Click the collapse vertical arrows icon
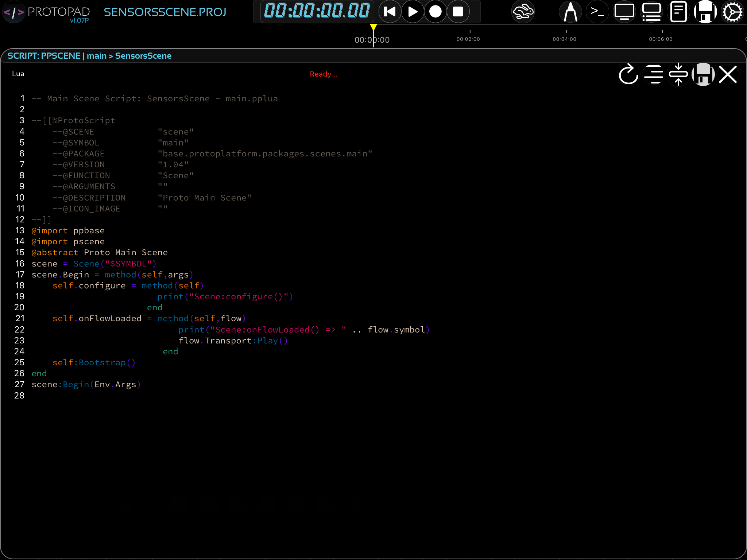The height and width of the screenshot is (560, 747). click(678, 74)
